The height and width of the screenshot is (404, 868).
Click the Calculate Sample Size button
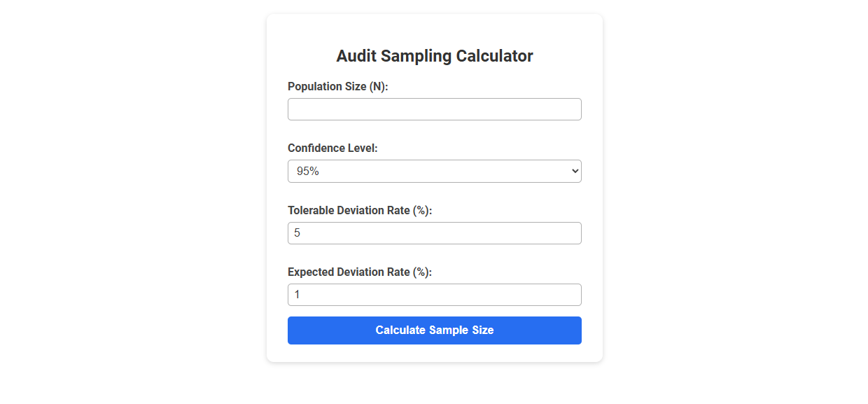434,330
